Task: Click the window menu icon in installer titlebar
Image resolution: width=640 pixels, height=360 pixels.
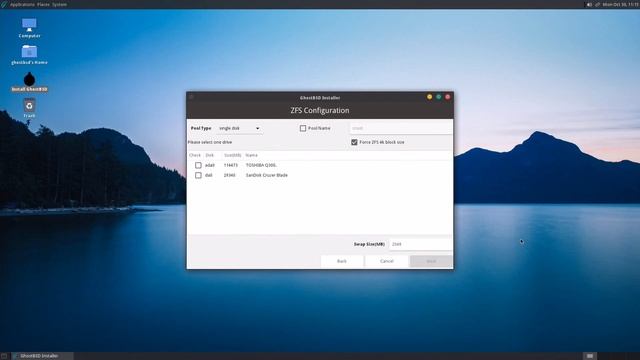Action: click(x=191, y=97)
